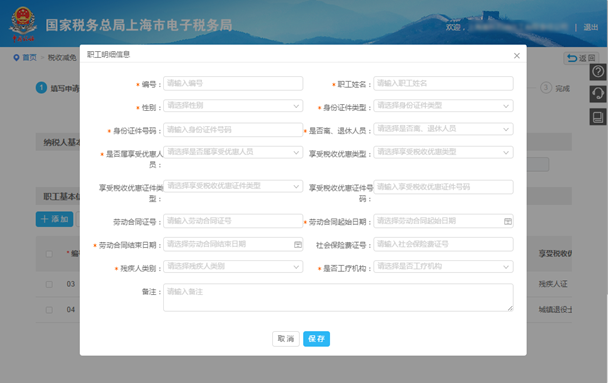This screenshot has height=384, width=608.
Task: Check the checkbox for row 03
Action: click(49, 284)
